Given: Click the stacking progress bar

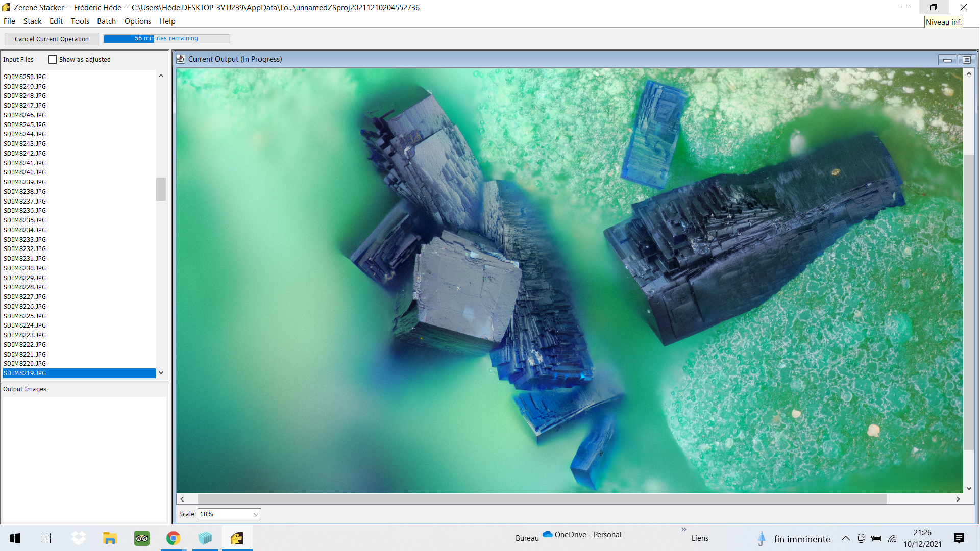Looking at the screenshot, I should (166, 39).
